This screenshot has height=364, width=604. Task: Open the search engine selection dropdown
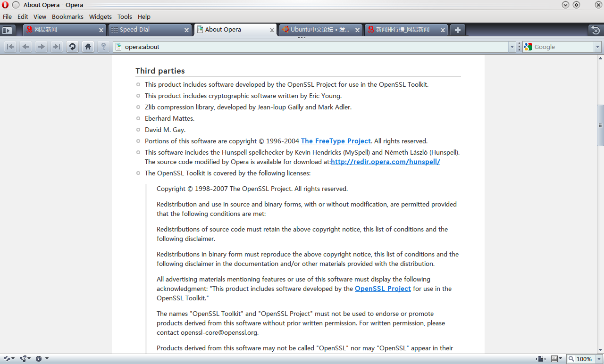point(598,47)
